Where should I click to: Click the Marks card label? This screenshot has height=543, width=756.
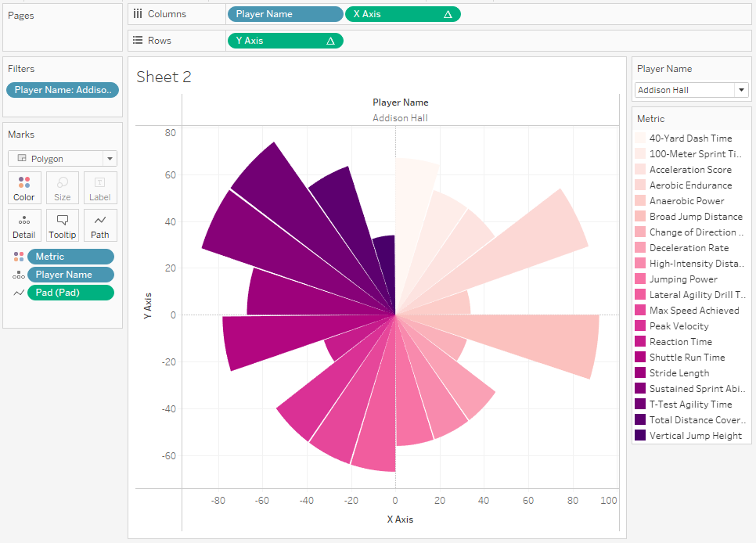(x=21, y=134)
